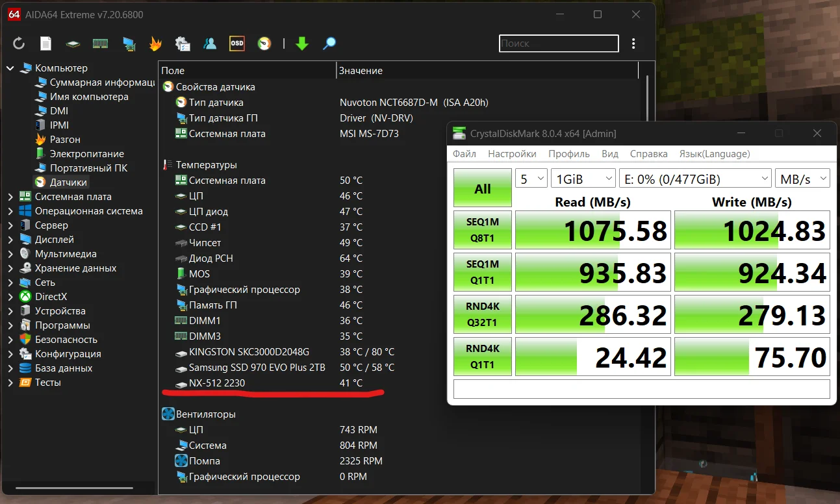The width and height of the screenshot is (840, 504).
Task: Click the horizontal scrollbar under the tree
Action: point(74,488)
